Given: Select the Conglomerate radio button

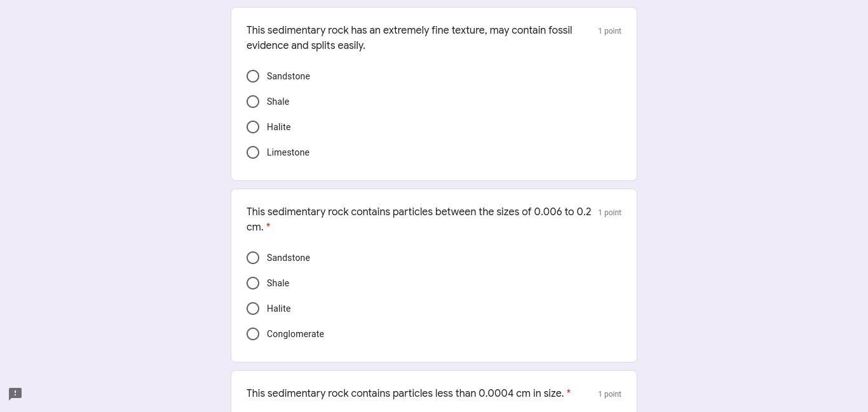Looking at the screenshot, I should pyautogui.click(x=253, y=334).
